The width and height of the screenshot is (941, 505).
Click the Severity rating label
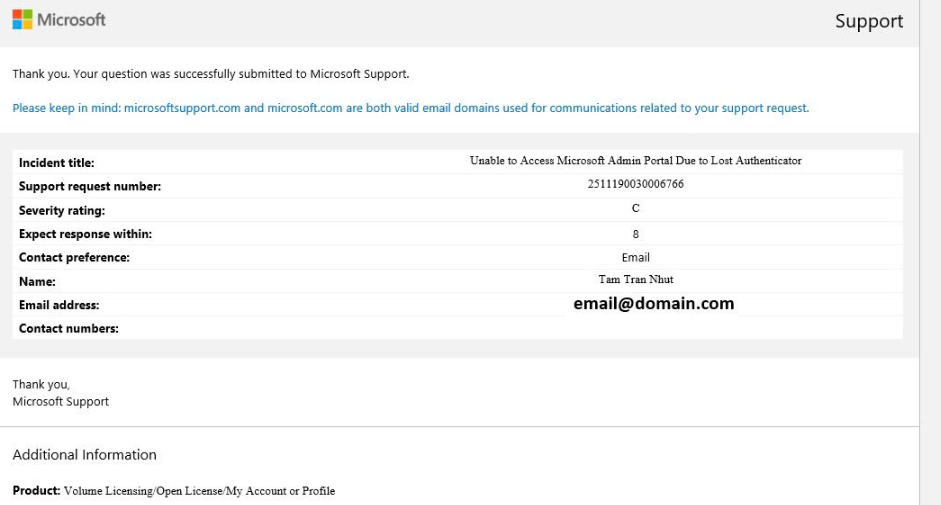(x=62, y=210)
